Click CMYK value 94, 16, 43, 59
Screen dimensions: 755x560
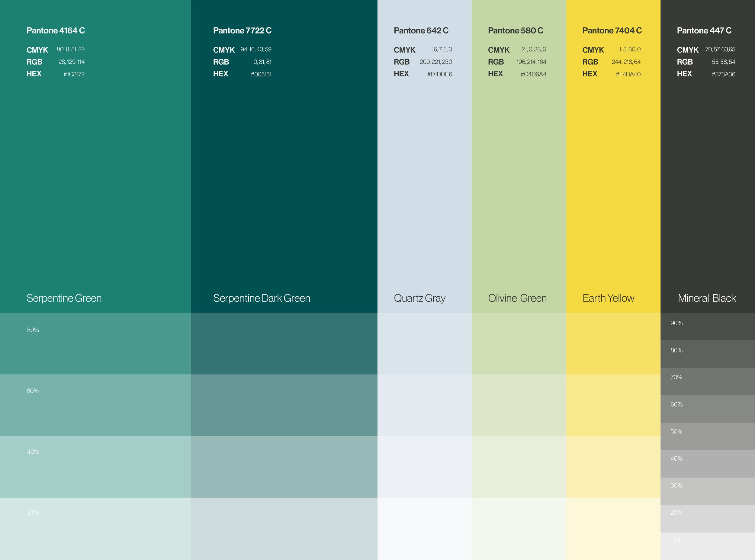(x=256, y=50)
